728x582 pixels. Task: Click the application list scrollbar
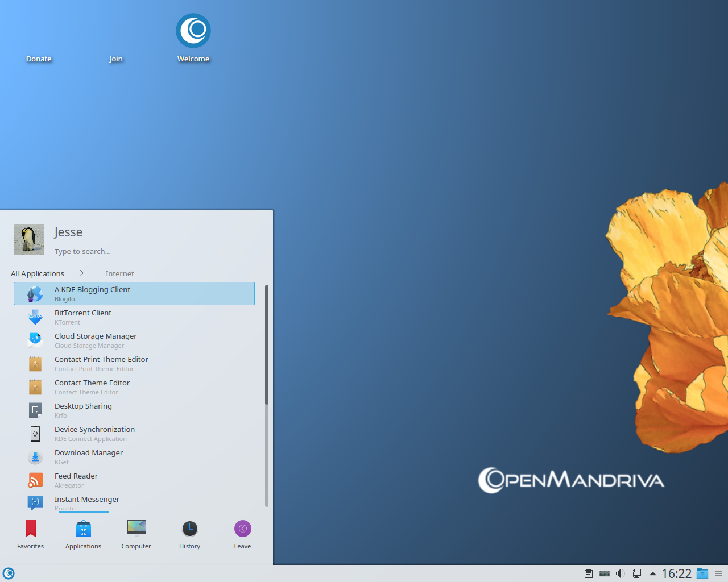267,345
